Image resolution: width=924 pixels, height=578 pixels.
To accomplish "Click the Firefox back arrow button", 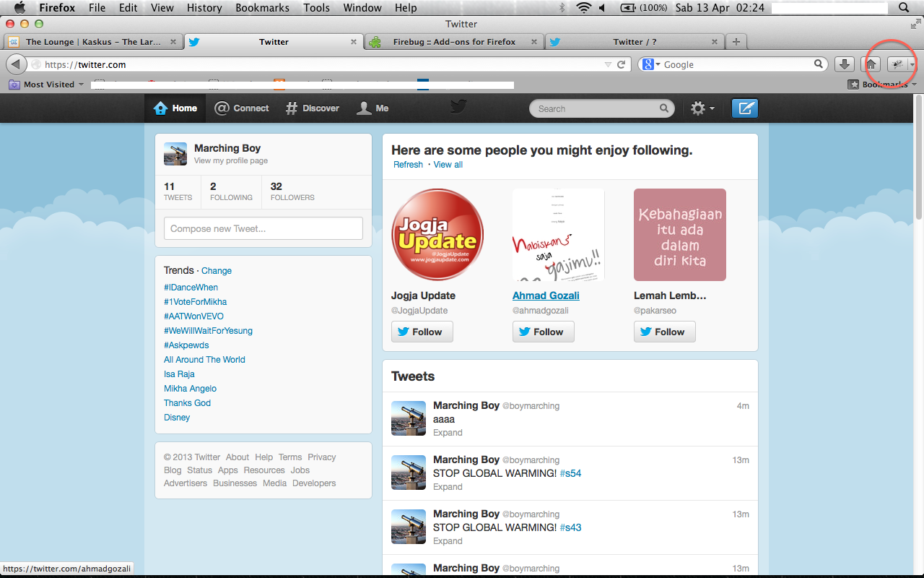I will (16, 64).
